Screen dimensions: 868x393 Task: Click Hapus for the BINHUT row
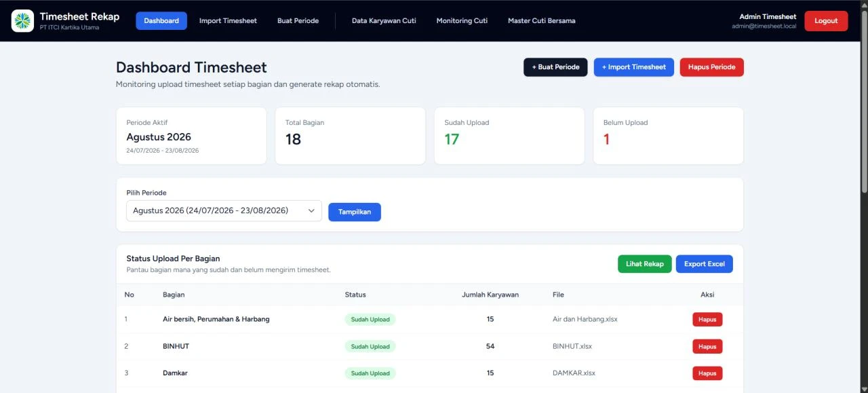pyautogui.click(x=707, y=346)
